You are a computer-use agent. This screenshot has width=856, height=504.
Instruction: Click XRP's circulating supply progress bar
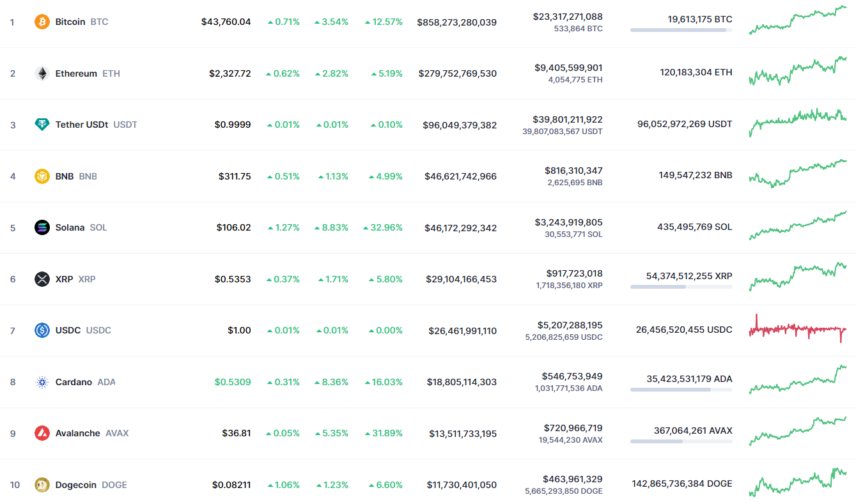(x=681, y=287)
